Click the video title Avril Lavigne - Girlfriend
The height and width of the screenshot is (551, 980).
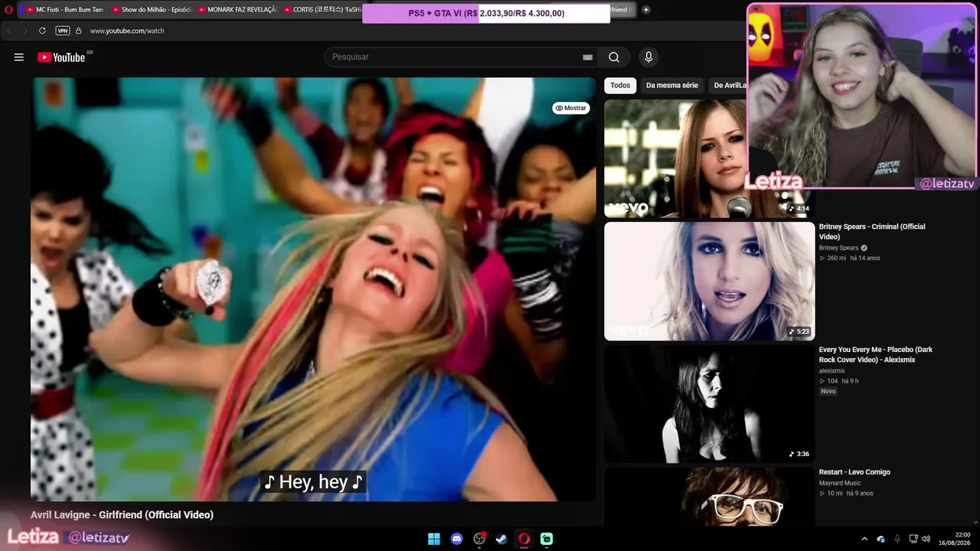click(122, 515)
